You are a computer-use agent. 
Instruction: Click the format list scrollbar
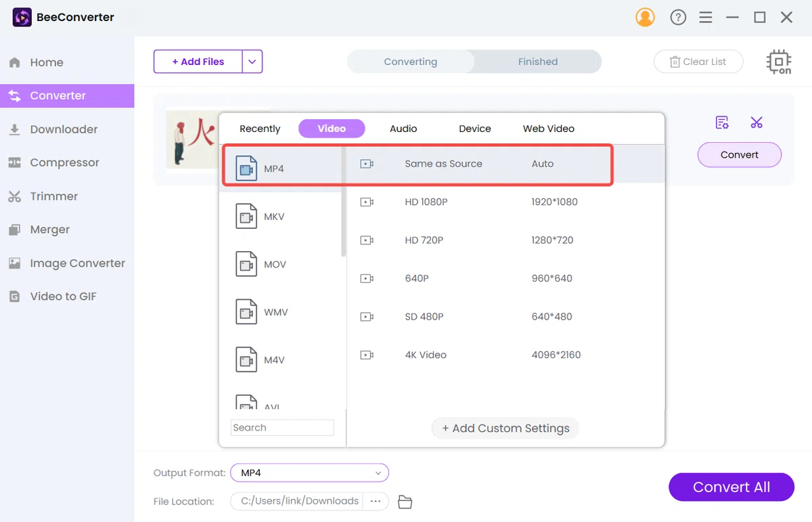tap(344, 200)
